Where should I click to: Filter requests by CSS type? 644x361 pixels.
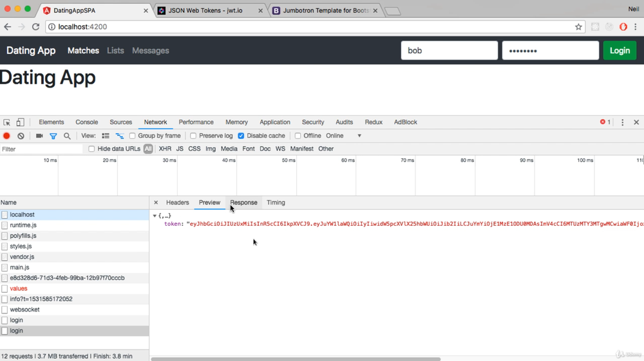pos(194,149)
